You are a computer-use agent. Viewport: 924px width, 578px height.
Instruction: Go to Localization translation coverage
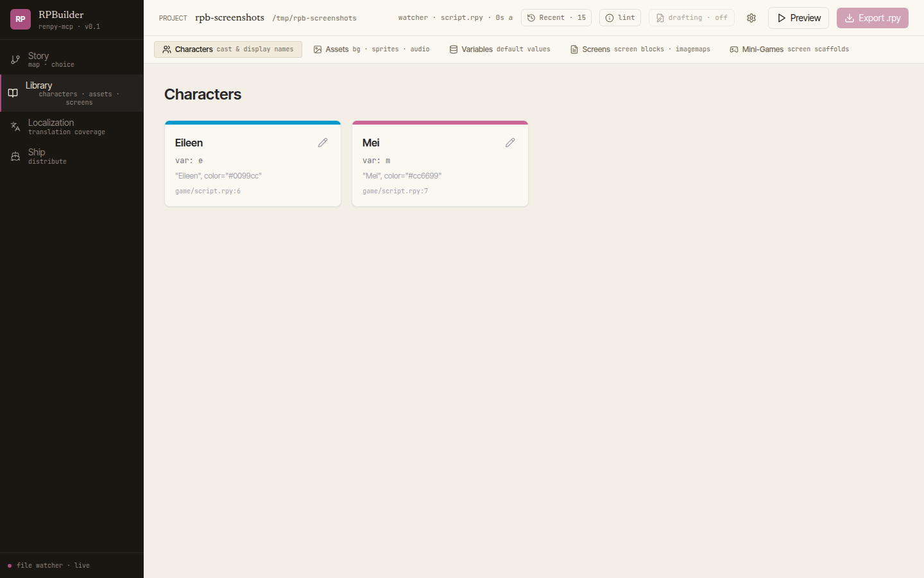coord(72,127)
